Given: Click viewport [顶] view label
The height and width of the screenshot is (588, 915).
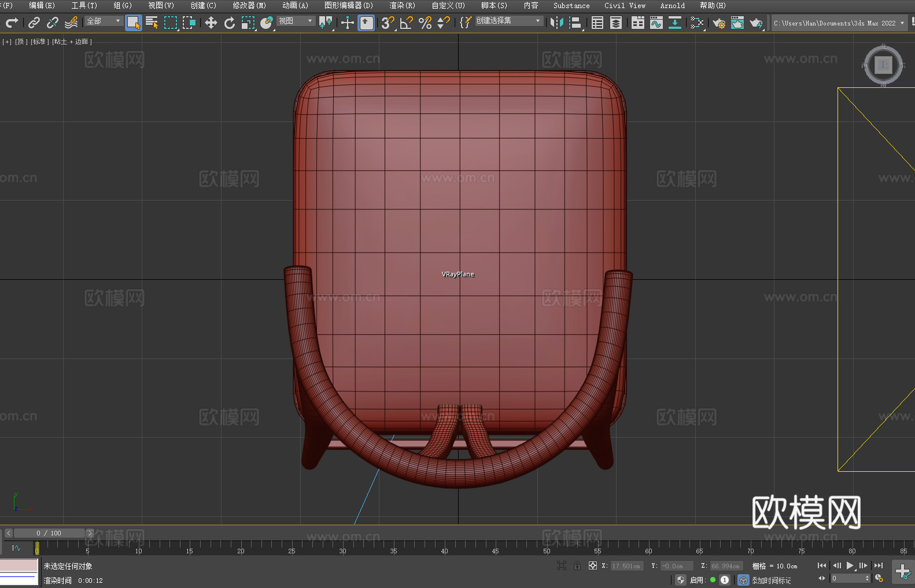Looking at the screenshot, I should tap(21, 42).
